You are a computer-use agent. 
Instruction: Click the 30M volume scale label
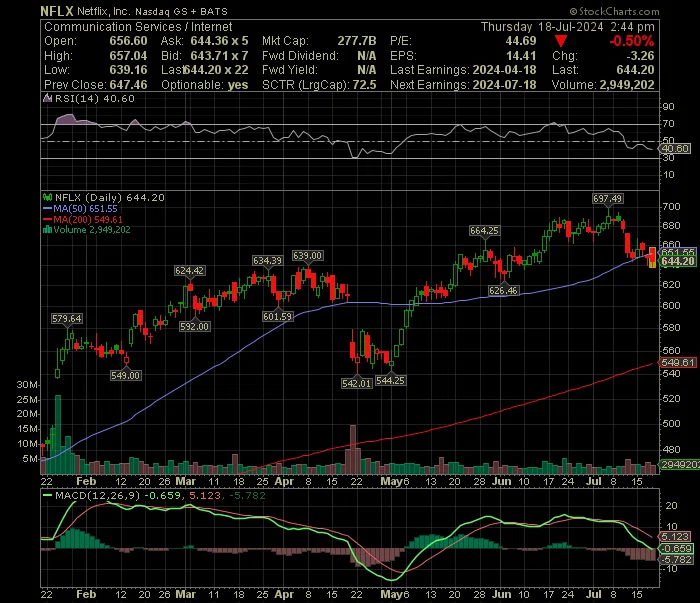[27, 385]
